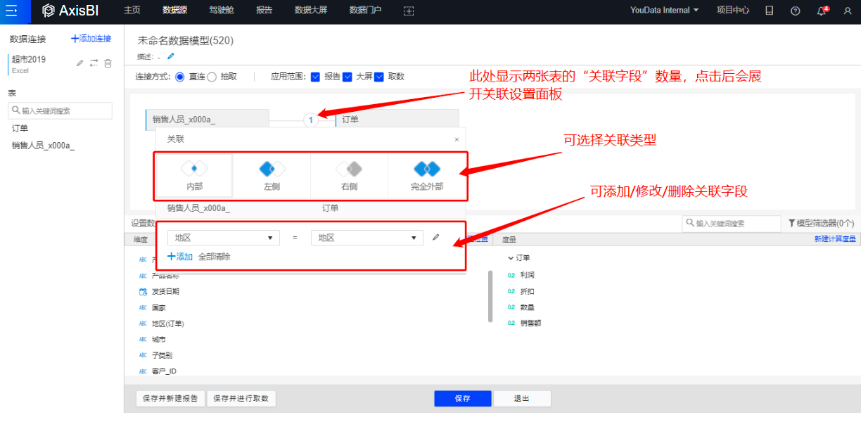Select the 完全外部 full outer join type
Image resolution: width=868 pixels, height=422 pixels.
pyautogui.click(x=426, y=174)
